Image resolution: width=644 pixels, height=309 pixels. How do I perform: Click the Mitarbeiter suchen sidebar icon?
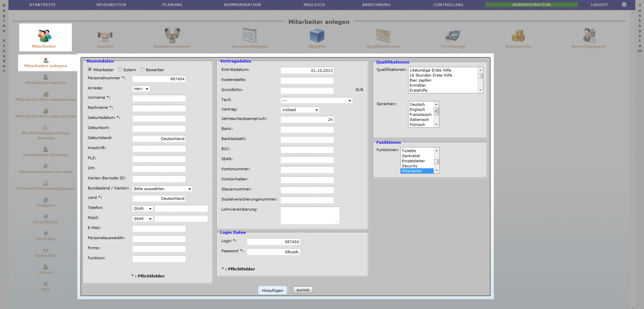pos(46,77)
